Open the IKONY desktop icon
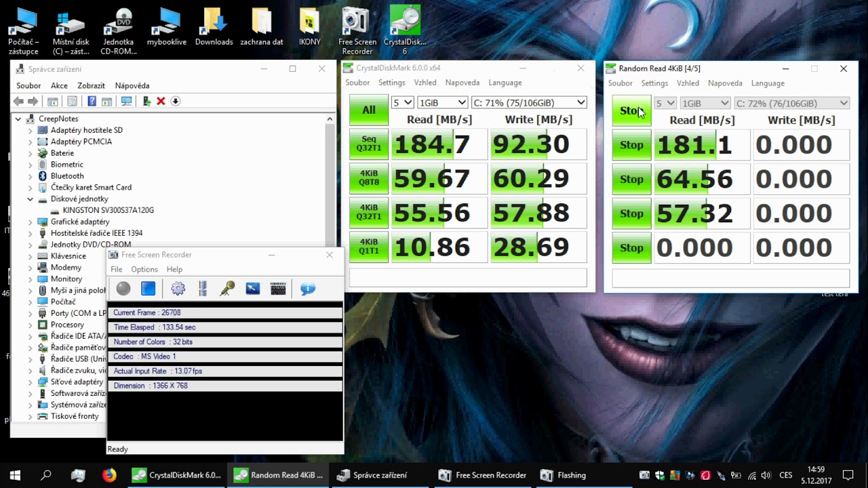Screen dimensions: 868x488 (309, 27)
